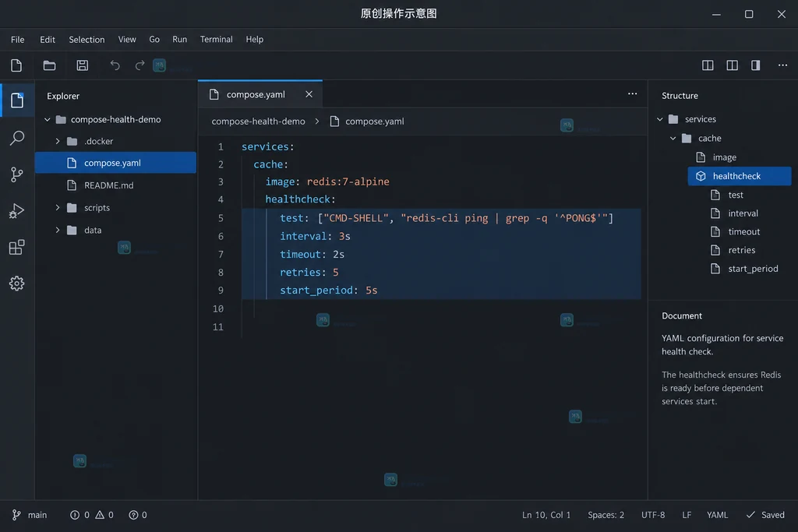
Task: Change UTF-8 file encoding
Action: click(653, 515)
